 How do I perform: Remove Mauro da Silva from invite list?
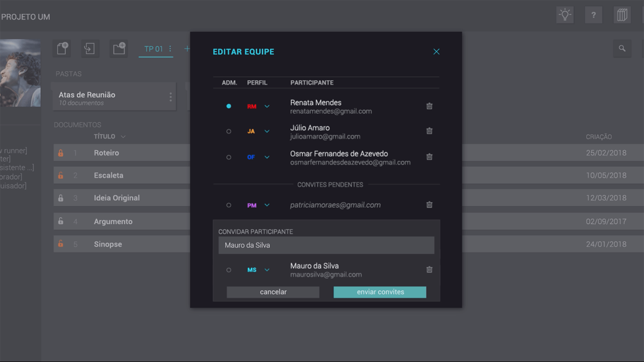tap(429, 270)
